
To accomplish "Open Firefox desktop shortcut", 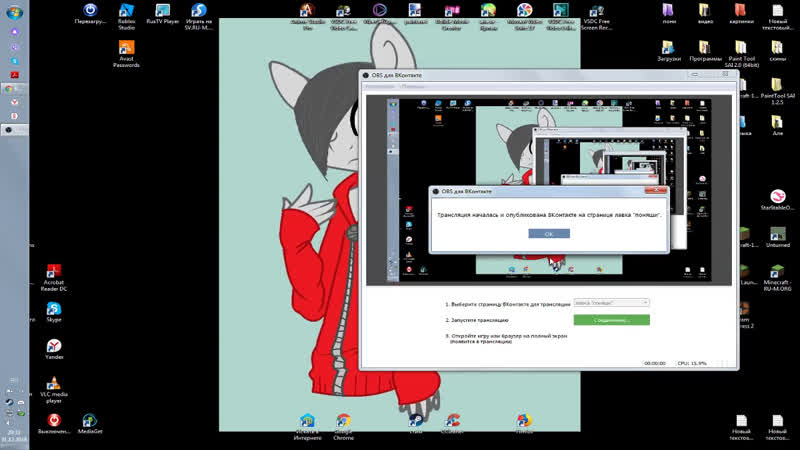I will [524, 423].
